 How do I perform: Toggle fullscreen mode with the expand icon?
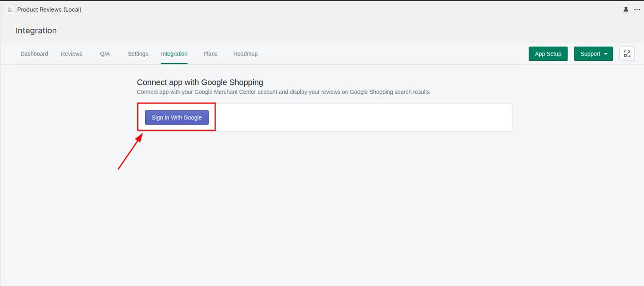[x=627, y=54]
